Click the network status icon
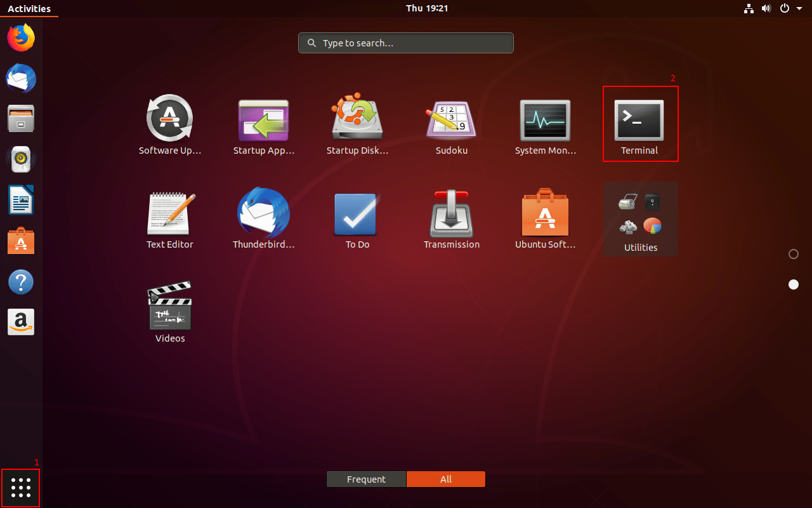 [x=749, y=8]
